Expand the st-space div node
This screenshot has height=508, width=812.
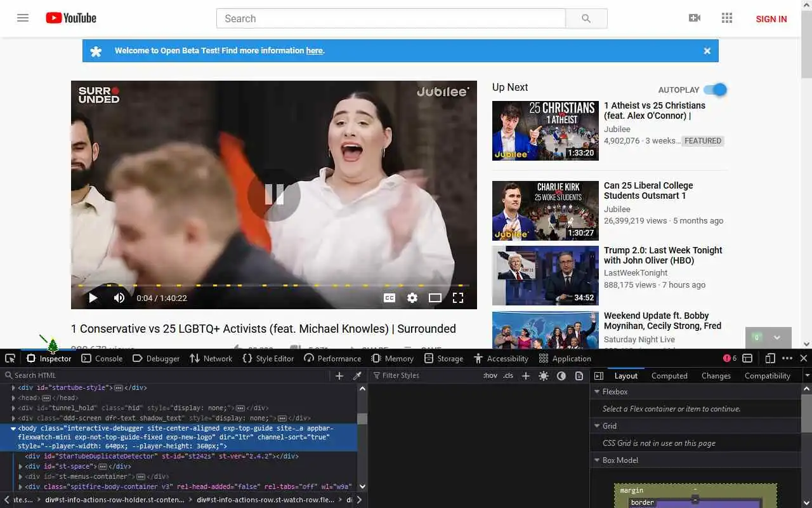point(21,466)
